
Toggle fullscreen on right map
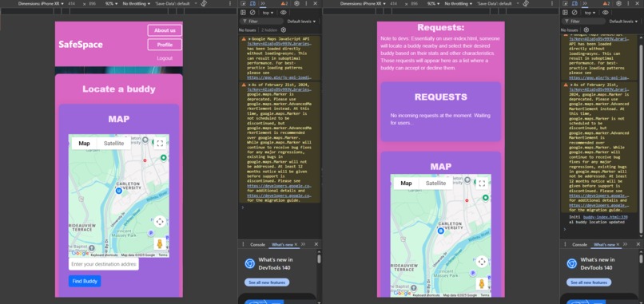coord(482,184)
